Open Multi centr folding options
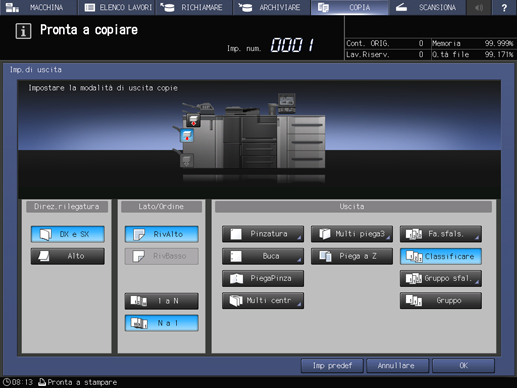Viewport: 517px width, 388px height. [x=263, y=301]
